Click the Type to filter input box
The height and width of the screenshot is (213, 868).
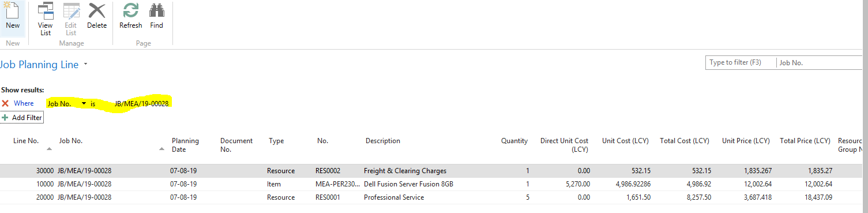pos(741,62)
